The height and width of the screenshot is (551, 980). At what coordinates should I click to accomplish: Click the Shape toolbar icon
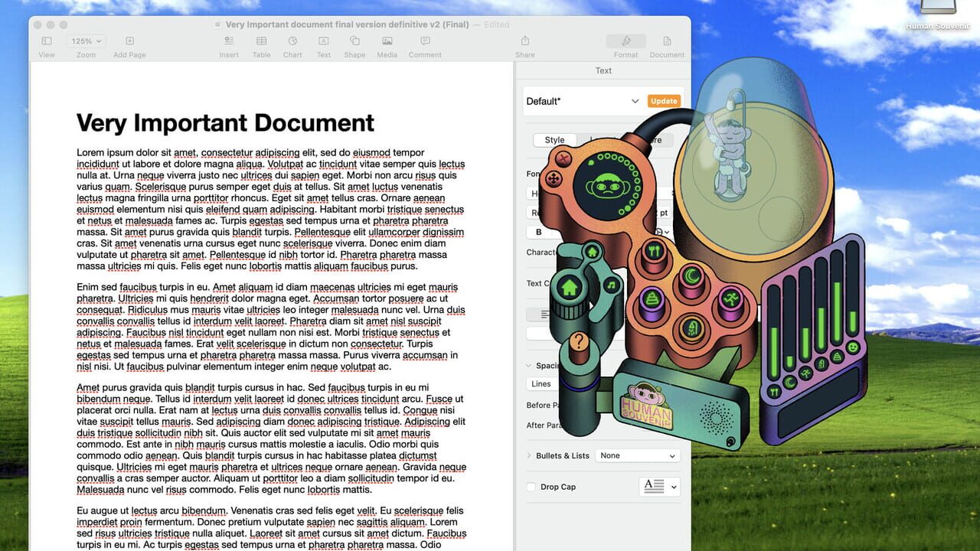[x=354, y=46]
